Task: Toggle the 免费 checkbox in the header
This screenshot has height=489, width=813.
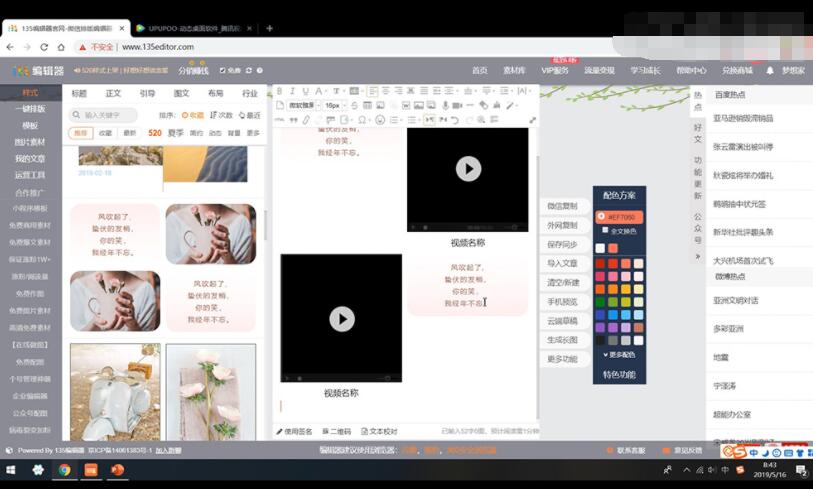Action: click(222, 70)
